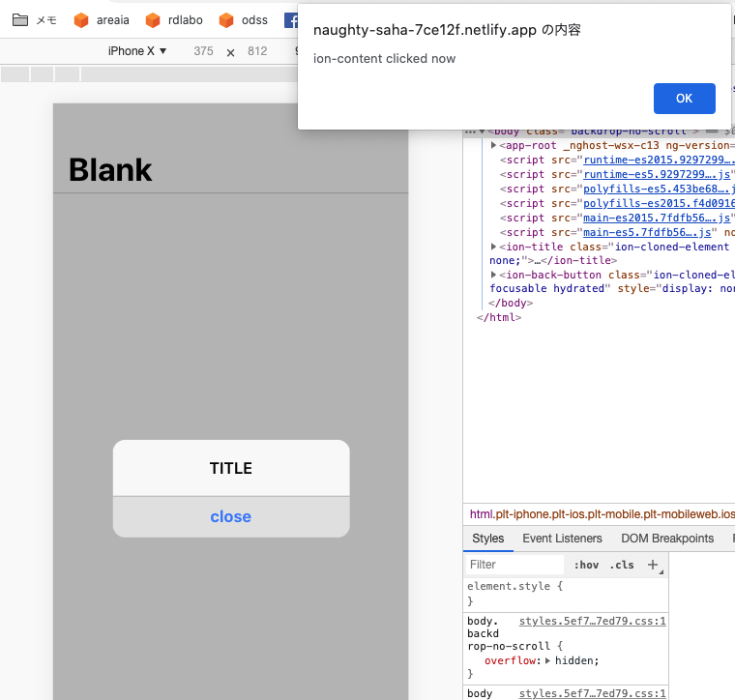Image resolution: width=735 pixels, height=700 pixels.
Task: Click OK in the alert dialog
Action: pos(684,99)
